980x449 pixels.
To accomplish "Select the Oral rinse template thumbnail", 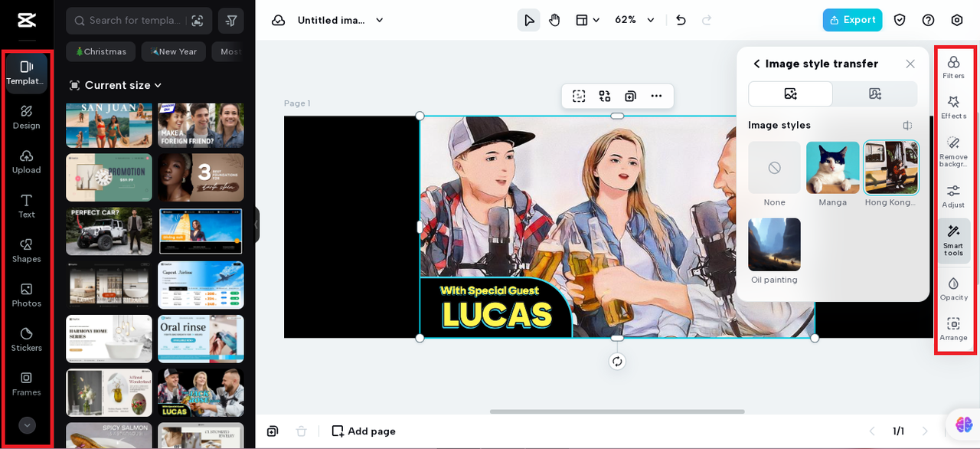I will (201, 339).
